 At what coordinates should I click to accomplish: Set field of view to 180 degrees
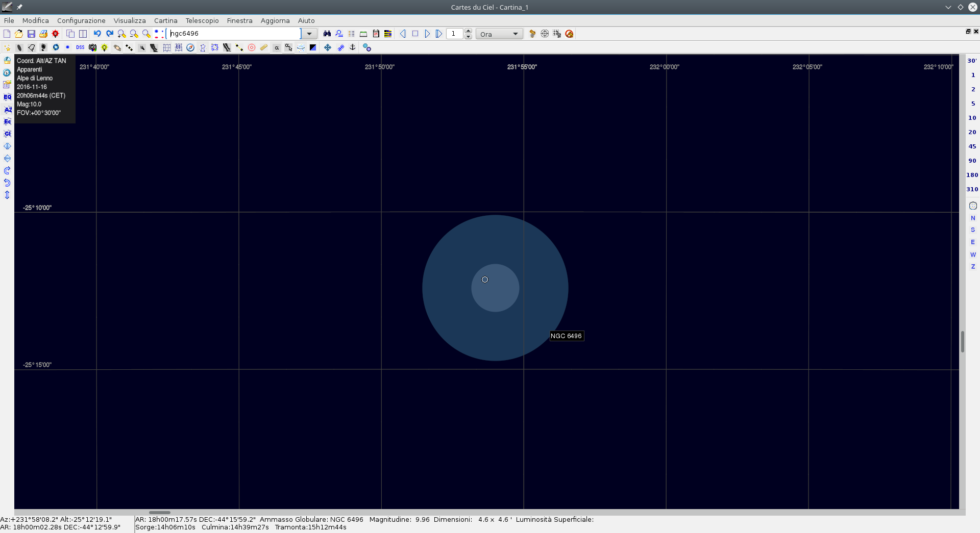tap(972, 175)
